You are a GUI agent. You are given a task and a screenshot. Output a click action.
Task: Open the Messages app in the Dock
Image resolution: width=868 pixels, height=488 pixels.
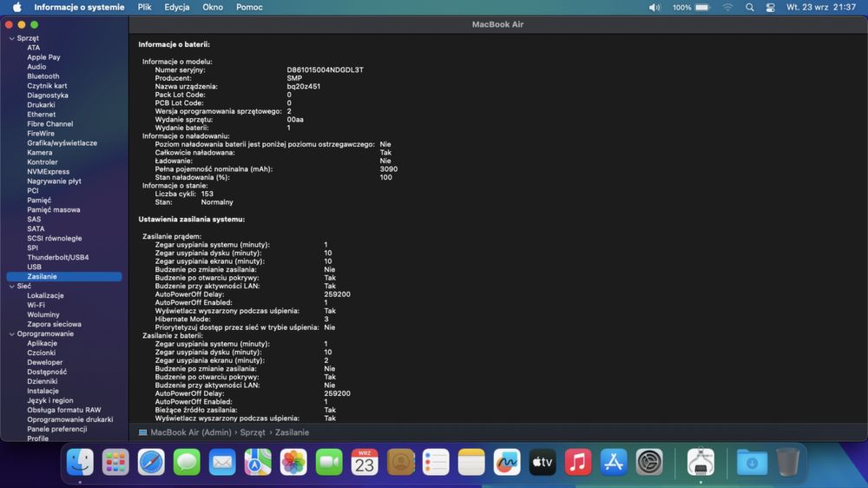coord(187,462)
